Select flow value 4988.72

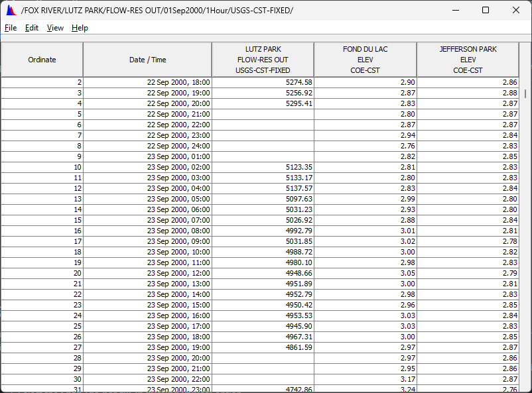pos(263,252)
